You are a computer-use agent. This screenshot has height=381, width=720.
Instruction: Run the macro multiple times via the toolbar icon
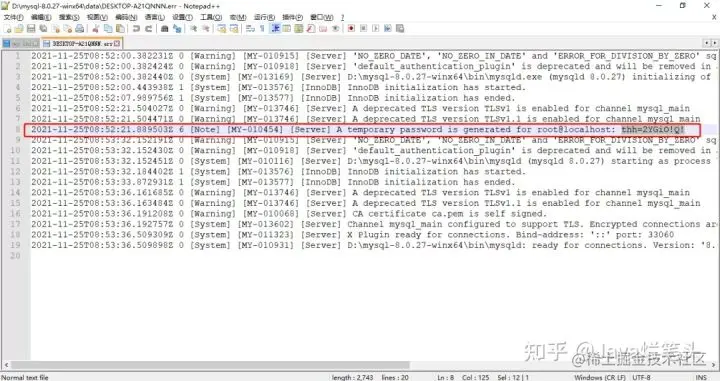coord(388,28)
